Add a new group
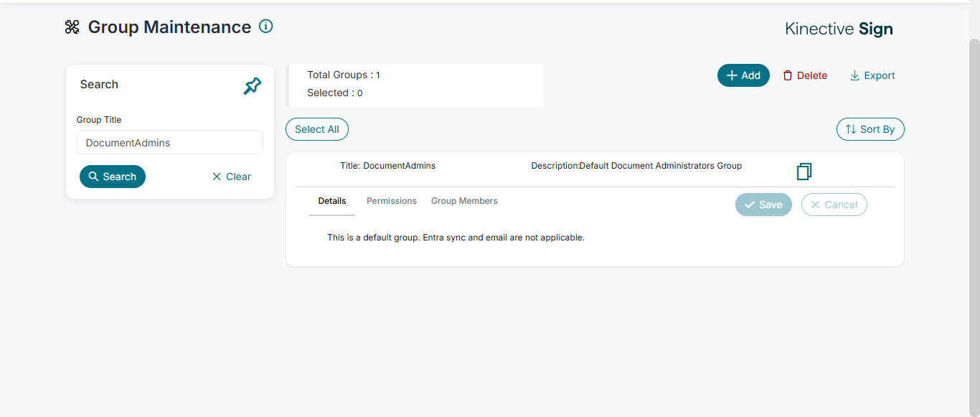This screenshot has width=980, height=417. coord(743,75)
